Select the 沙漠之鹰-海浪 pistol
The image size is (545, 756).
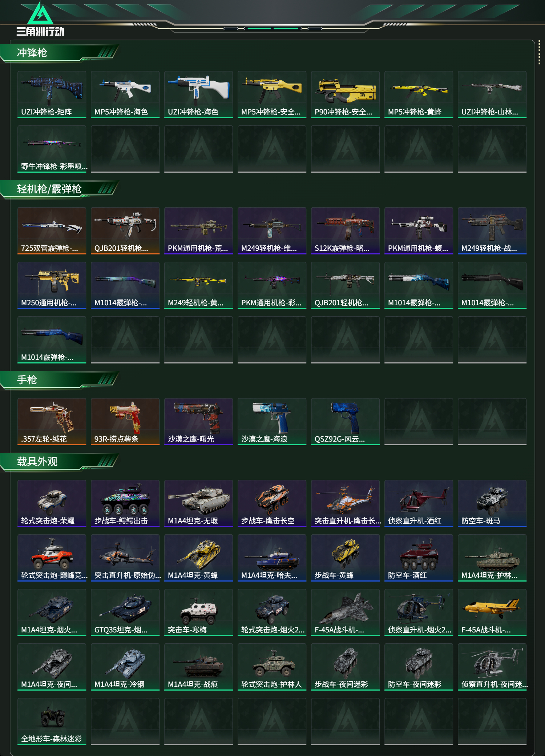[x=272, y=422]
